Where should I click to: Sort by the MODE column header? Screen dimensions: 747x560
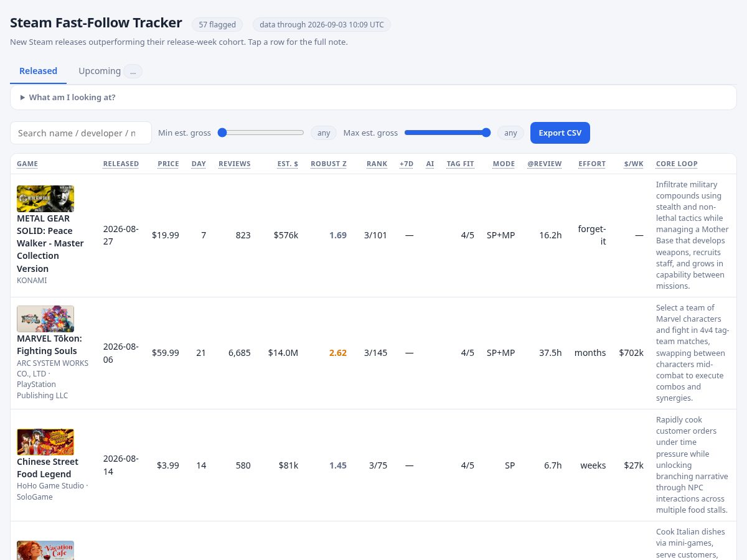[x=504, y=164]
